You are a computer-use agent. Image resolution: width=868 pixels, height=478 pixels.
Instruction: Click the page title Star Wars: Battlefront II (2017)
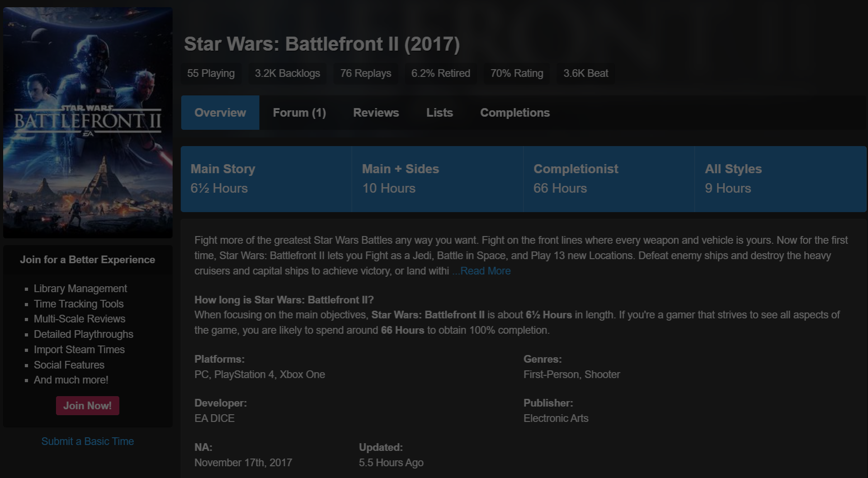coord(322,44)
